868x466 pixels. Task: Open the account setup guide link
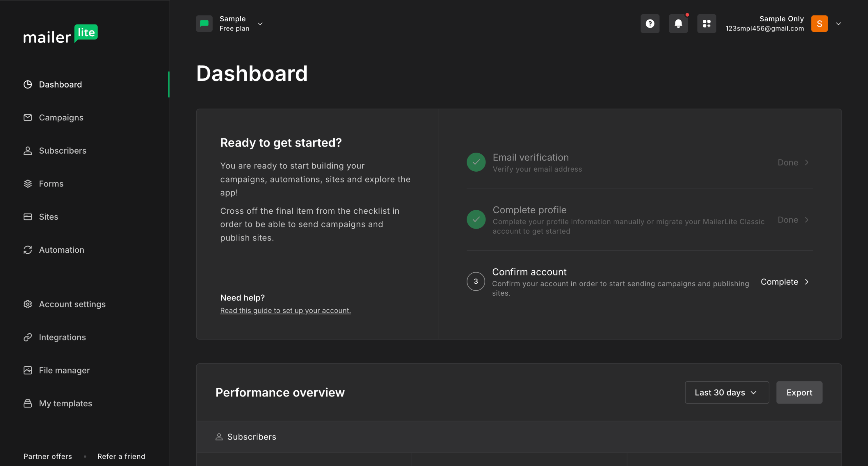[285, 311]
